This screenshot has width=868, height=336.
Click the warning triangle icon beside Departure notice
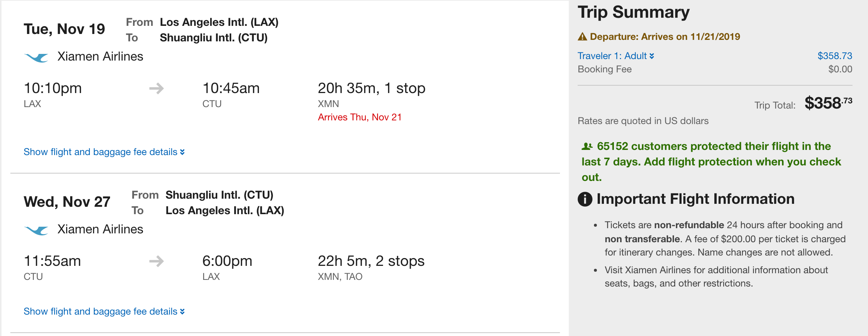point(582,37)
